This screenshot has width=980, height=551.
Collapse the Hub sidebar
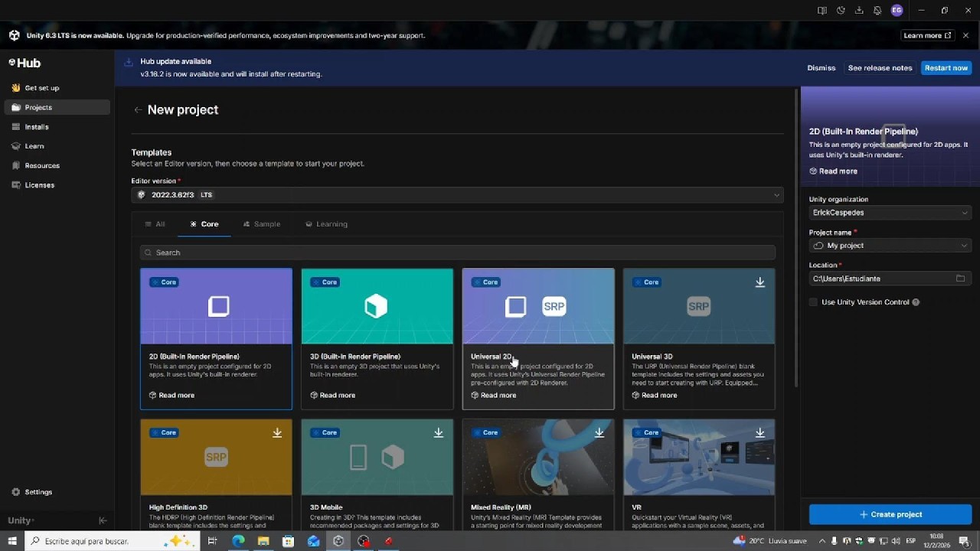[x=103, y=520]
